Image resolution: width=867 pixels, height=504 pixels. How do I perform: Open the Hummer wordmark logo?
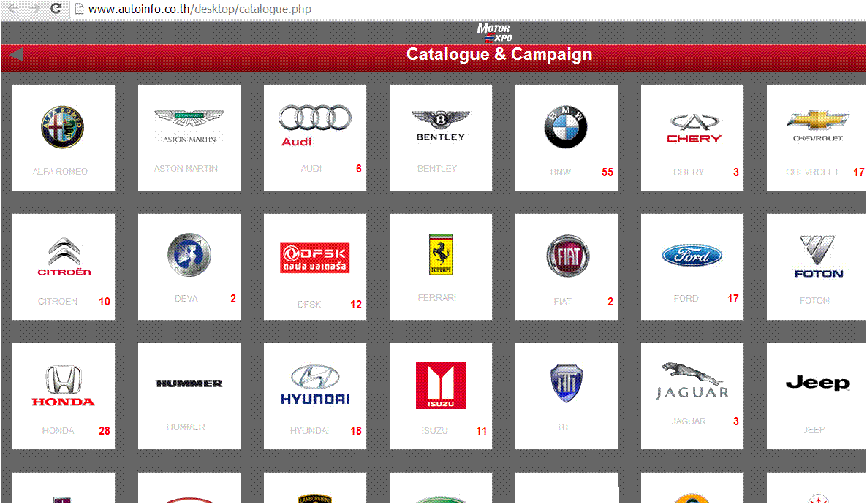pyautogui.click(x=189, y=383)
